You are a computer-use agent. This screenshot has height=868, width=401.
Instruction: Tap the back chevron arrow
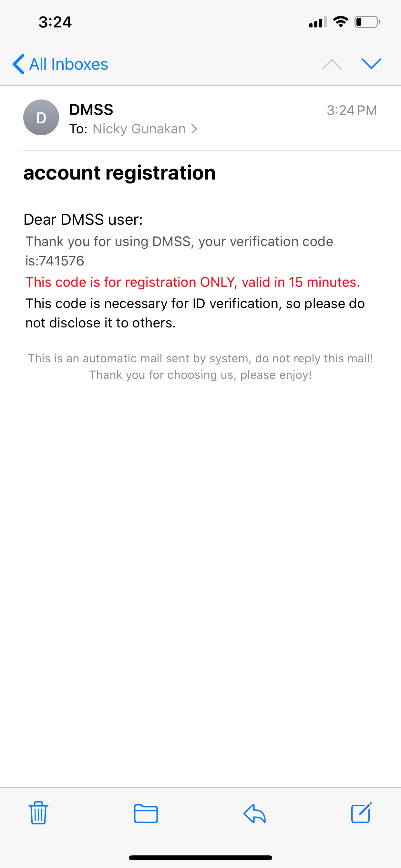tap(18, 64)
